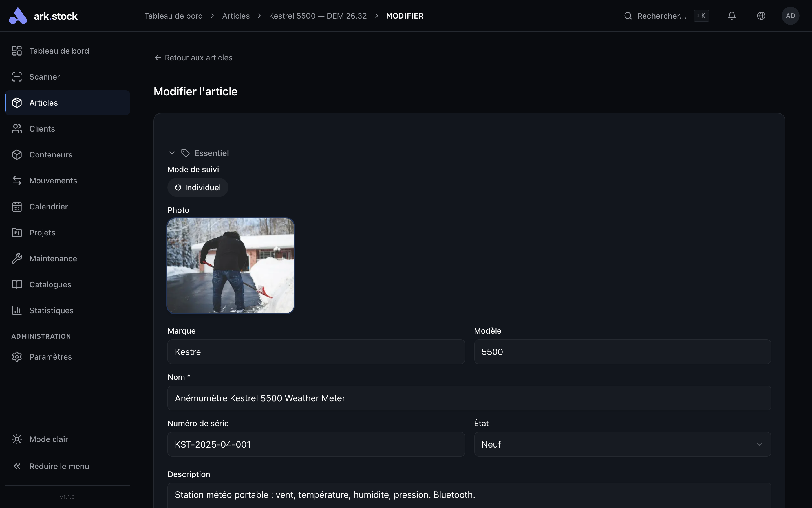
Task: Click the Statistiques bar chart icon
Action: coord(17,310)
